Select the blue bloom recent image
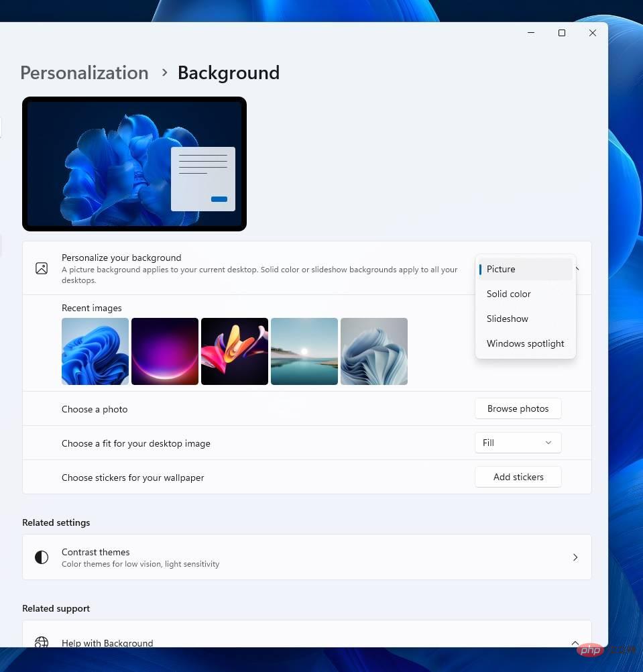The width and height of the screenshot is (643, 672). (95, 351)
